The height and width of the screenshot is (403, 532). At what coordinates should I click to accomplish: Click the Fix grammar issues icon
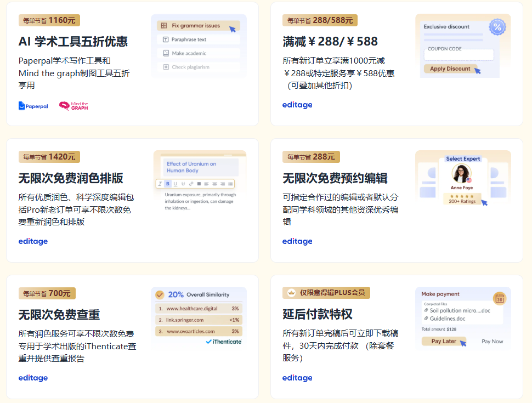tap(164, 26)
